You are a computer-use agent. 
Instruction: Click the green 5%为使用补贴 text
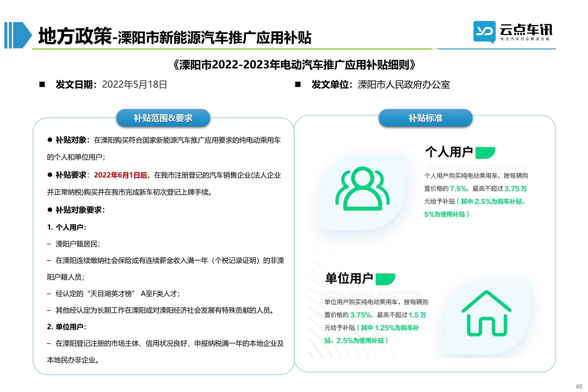click(446, 214)
